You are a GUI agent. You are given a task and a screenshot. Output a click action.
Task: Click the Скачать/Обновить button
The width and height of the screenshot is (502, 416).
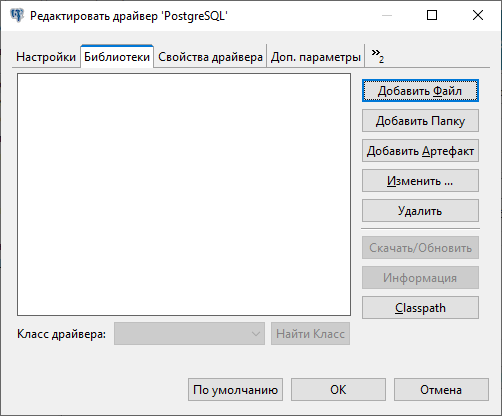click(420, 248)
